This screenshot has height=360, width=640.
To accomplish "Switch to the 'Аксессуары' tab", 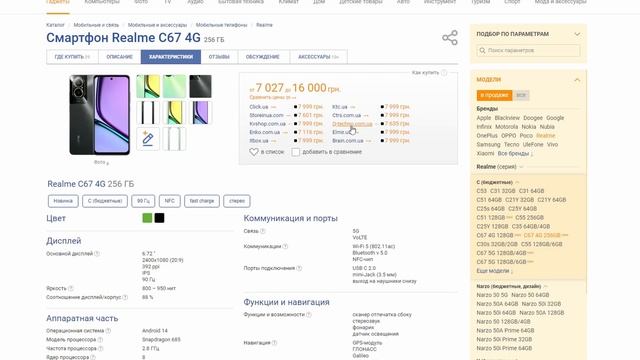I will pos(318,57).
